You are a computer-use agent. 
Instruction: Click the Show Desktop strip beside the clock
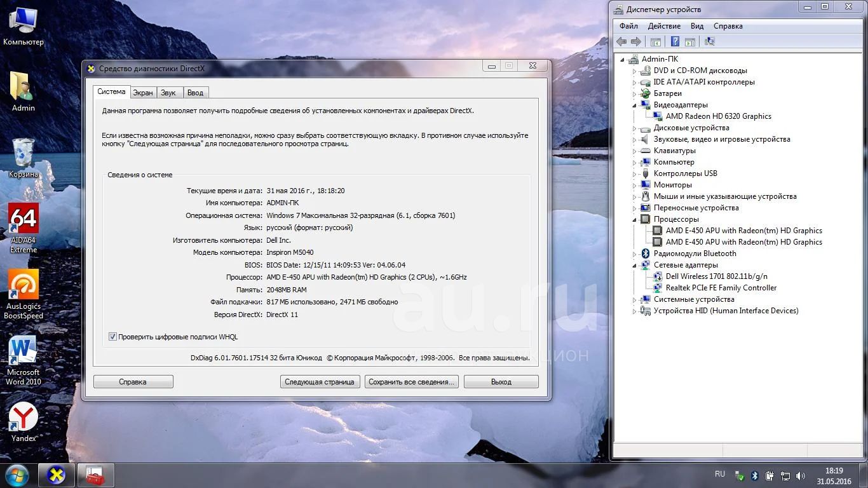[863, 476]
